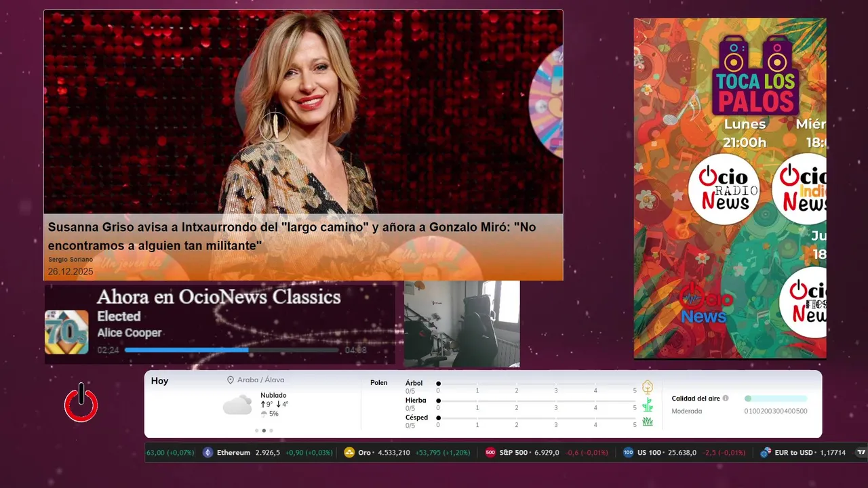
Task: Click the Oro change +53,795 (+1,20%)
Action: (x=443, y=453)
